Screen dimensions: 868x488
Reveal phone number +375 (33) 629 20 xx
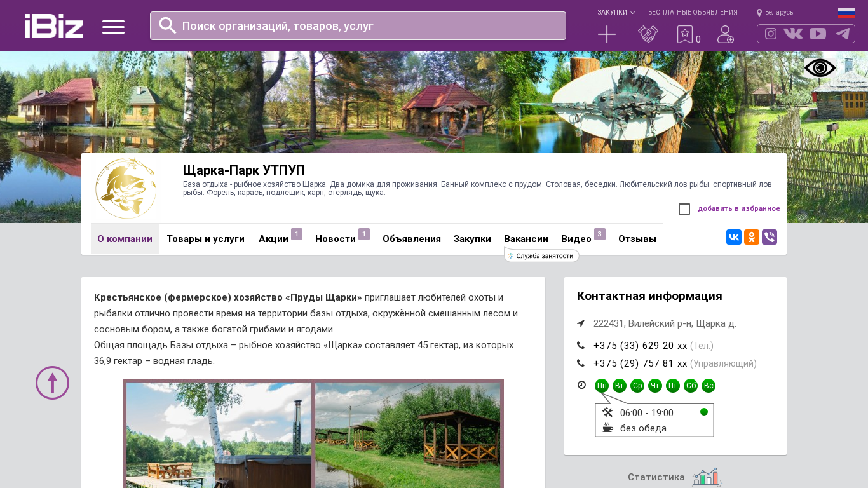640,346
